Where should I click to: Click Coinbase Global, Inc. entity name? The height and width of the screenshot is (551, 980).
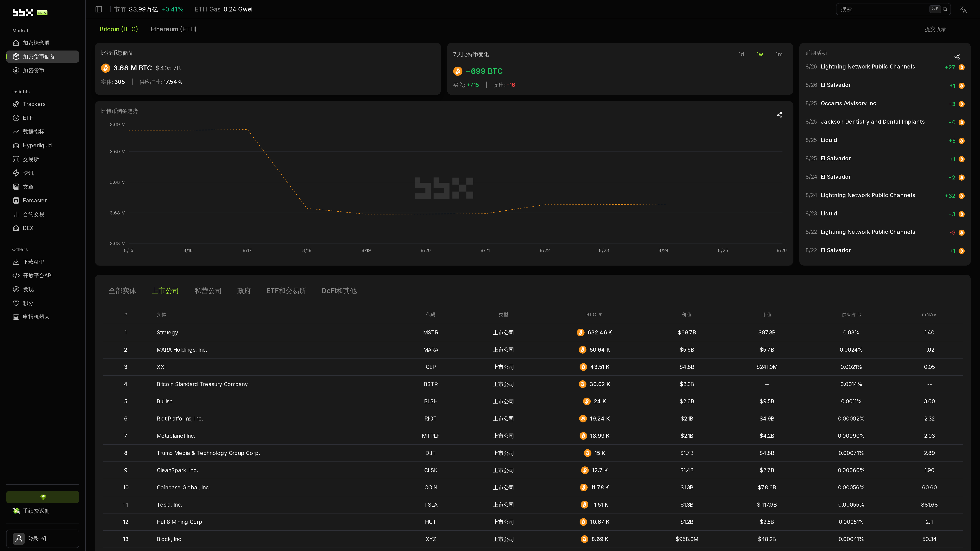point(183,487)
